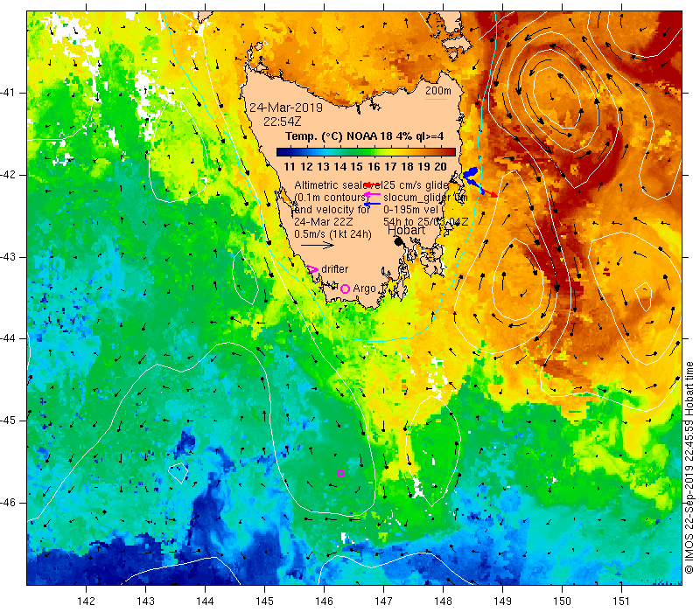Screen dimensions: 700x612
Task: Click the 'Hobart' label
Action: [406, 230]
